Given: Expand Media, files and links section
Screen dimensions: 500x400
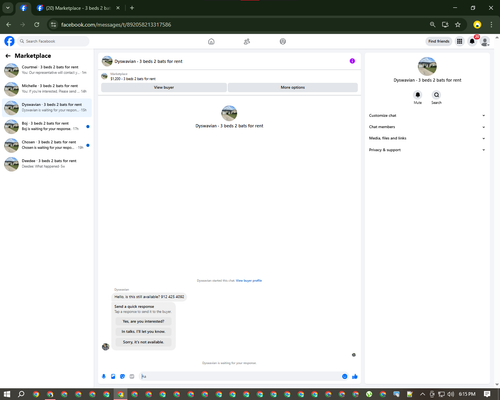Looking at the screenshot, I should coord(427,138).
